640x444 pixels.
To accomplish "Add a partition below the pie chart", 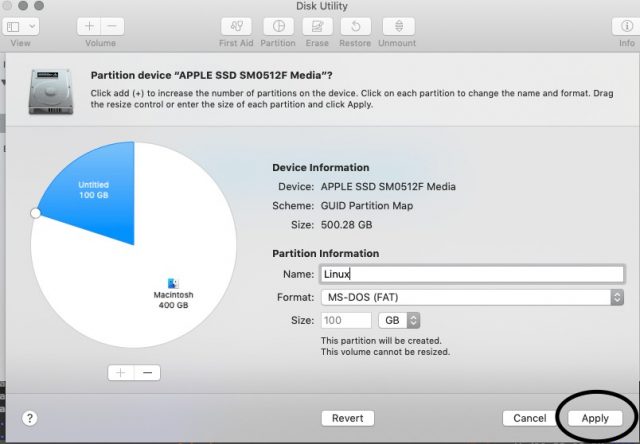I will click(121, 373).
